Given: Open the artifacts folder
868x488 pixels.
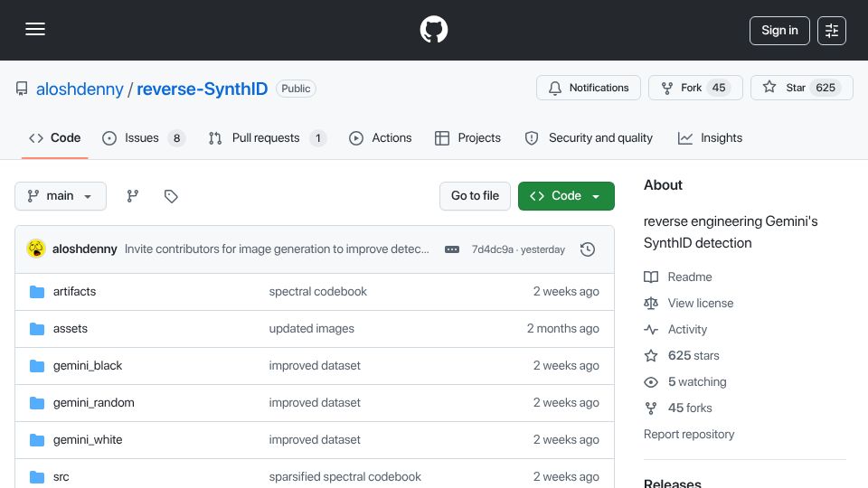Looking at the screenshot, I should (74, 292).
